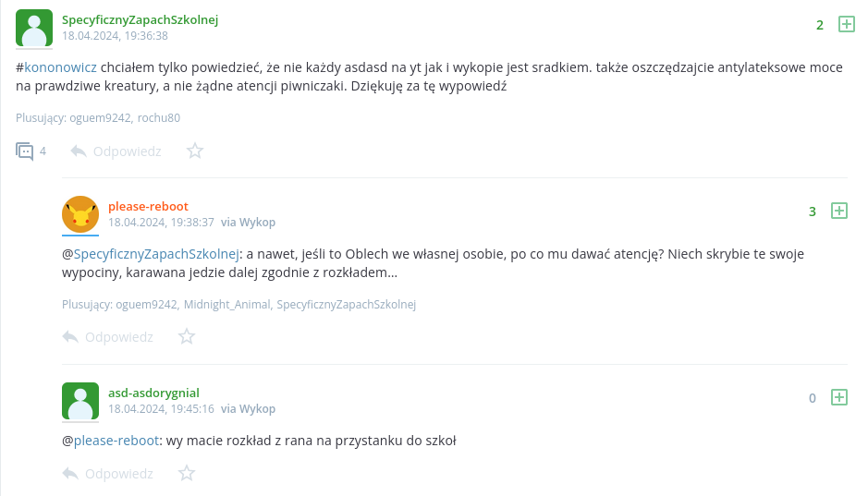
Task: Open please-reboot's Pikachu avatar
Action: (x=80, y=214)
